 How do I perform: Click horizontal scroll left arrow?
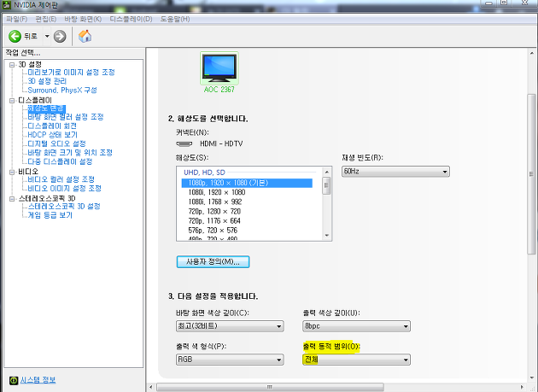[x=151, y=387]
